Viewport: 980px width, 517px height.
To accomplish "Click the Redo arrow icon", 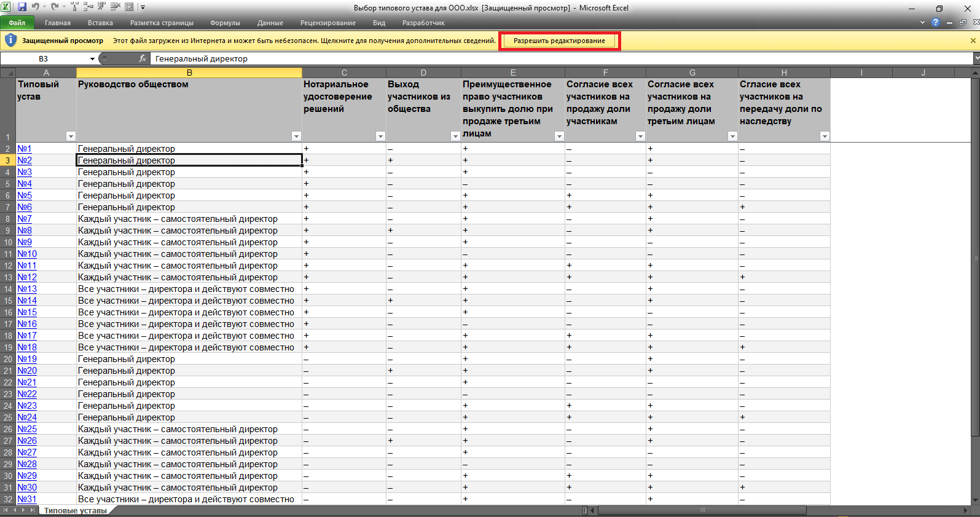I will click(x=55, y=7).
